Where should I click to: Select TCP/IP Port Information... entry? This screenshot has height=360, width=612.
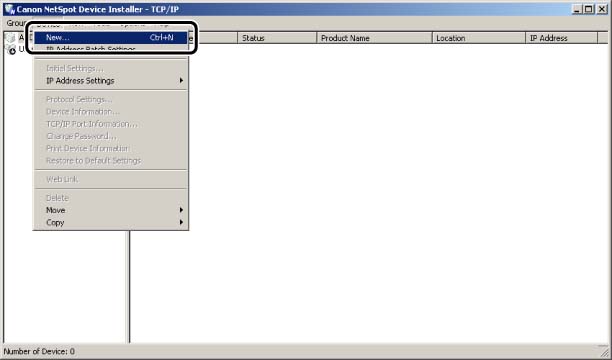[111, 124]
